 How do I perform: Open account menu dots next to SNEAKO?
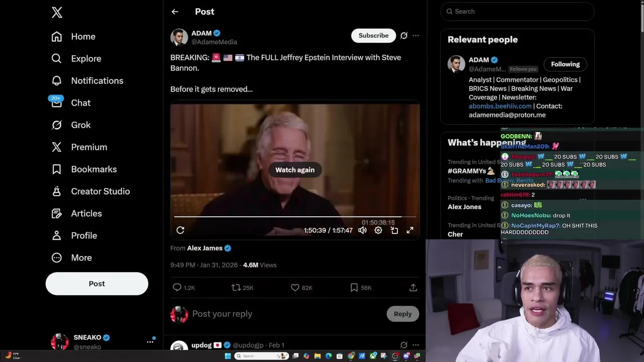tap(150, 341)
